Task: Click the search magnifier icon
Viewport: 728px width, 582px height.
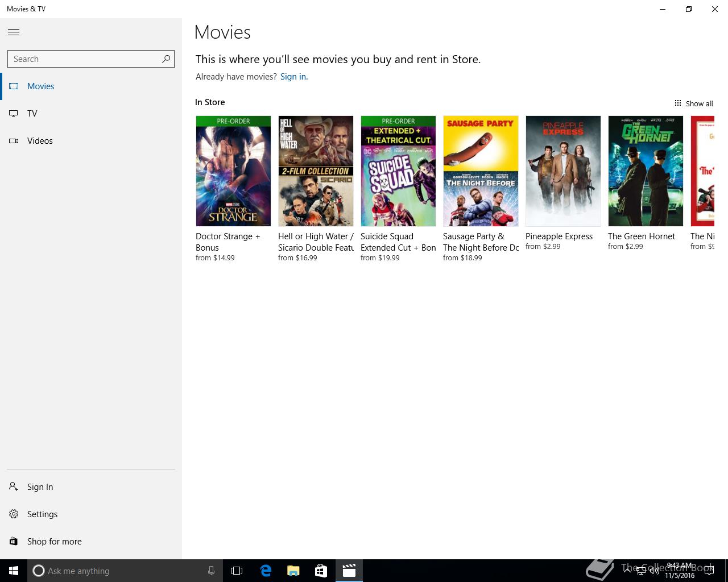Action: (166, 59)
